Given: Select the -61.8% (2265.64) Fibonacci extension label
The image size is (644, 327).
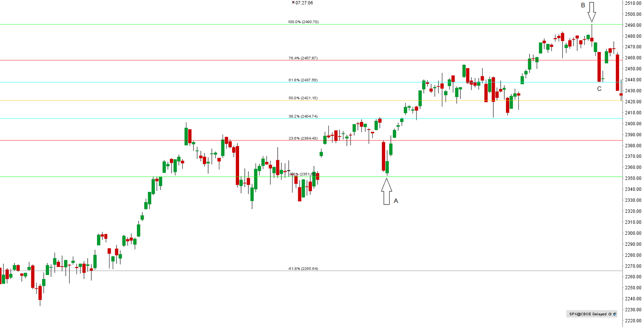Looking at the screenshot, I should point(303,269).
